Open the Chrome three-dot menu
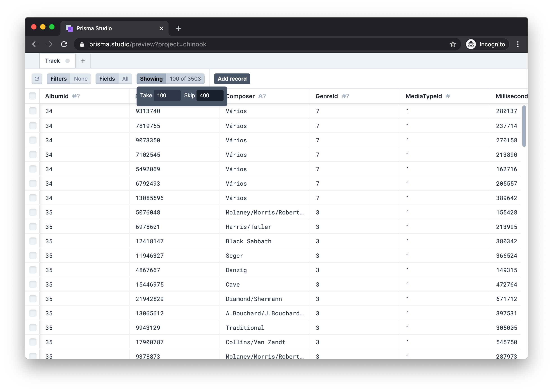 click(518, 44)
